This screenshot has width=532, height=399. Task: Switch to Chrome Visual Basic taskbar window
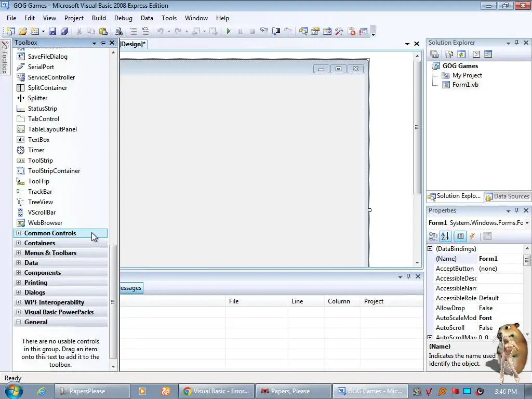pos(217,391)
